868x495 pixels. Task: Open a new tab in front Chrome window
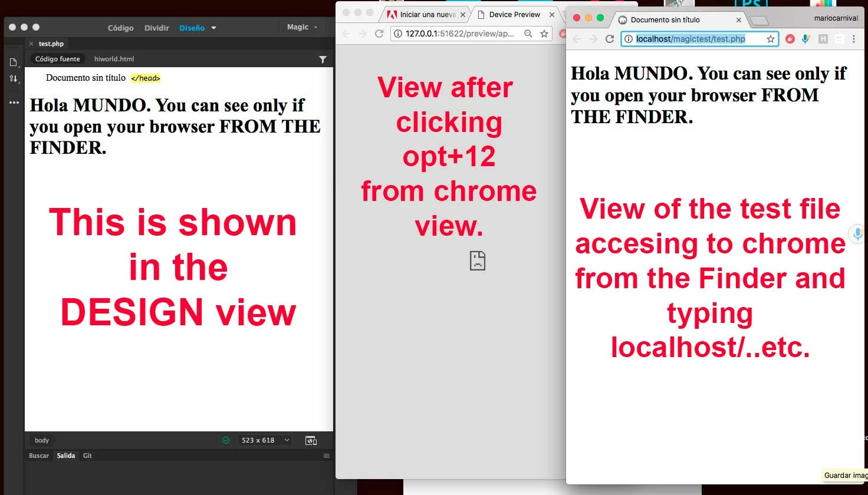pyautogui.click(x=759, y=21)
